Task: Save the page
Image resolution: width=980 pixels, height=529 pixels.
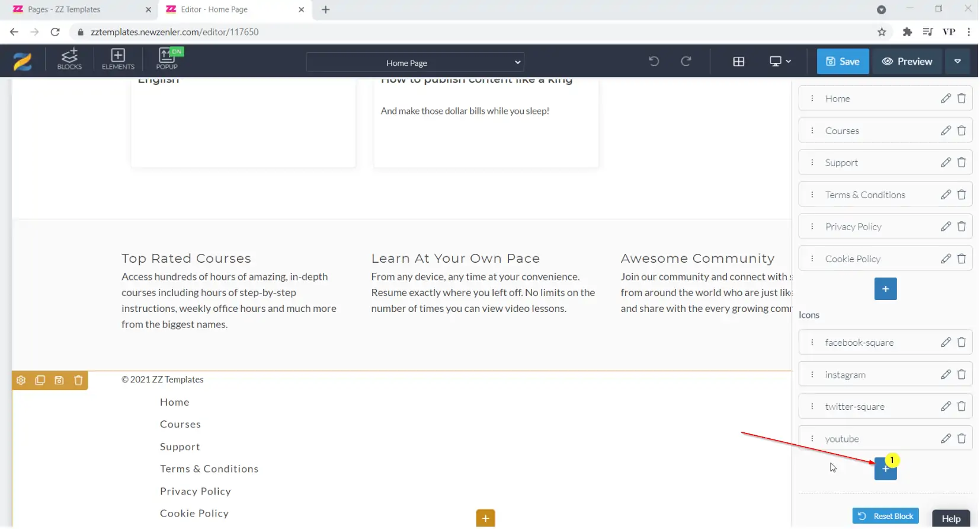Action: (x=842, y=62)
